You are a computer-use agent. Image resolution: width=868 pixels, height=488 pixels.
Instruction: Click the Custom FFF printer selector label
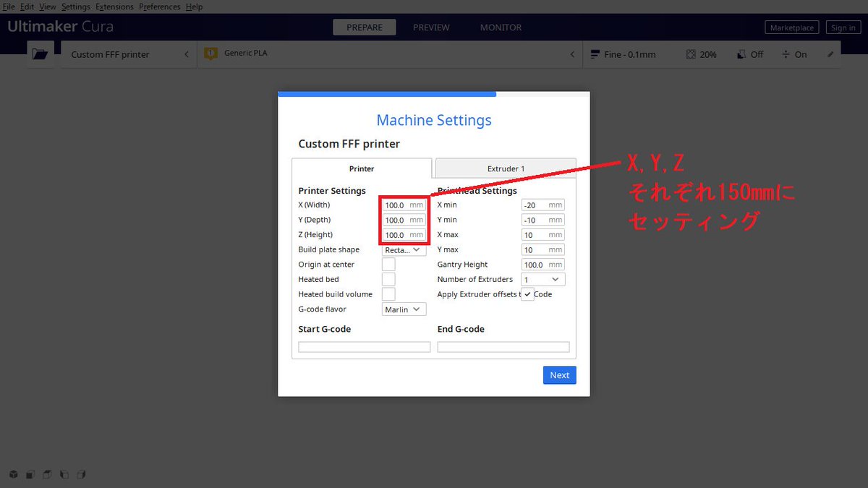point(110,54)
